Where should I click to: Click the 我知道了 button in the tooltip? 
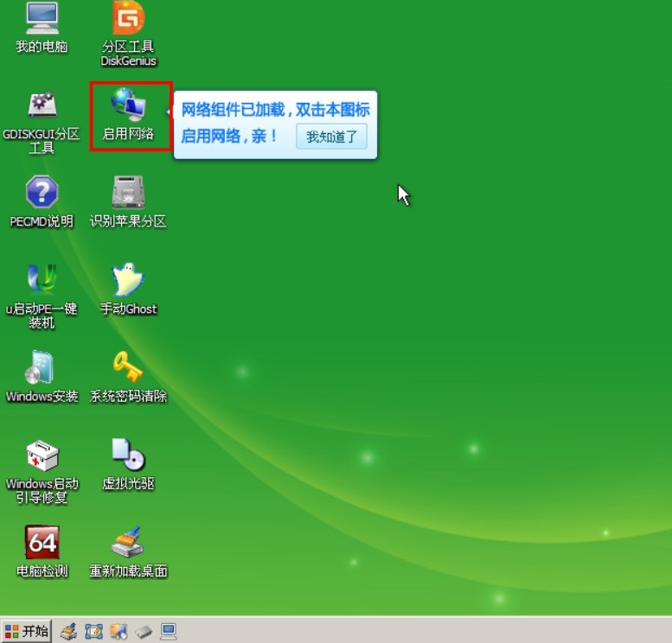point(331,137)
